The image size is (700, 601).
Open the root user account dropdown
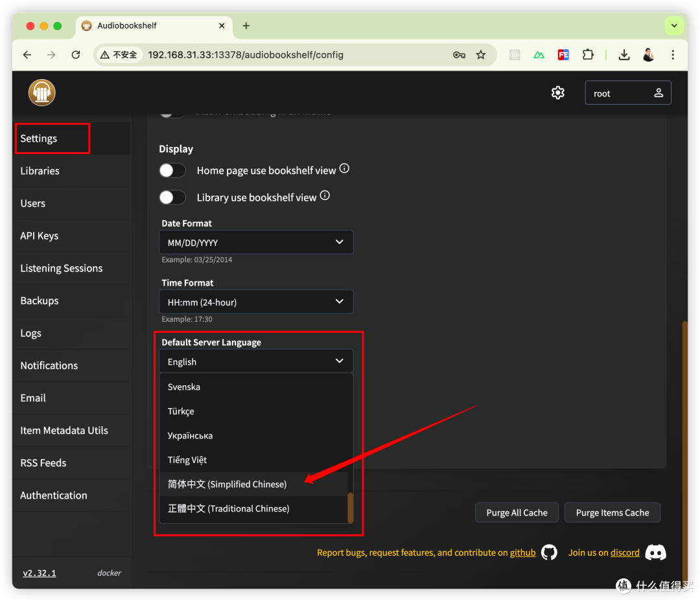pos(627,93)
